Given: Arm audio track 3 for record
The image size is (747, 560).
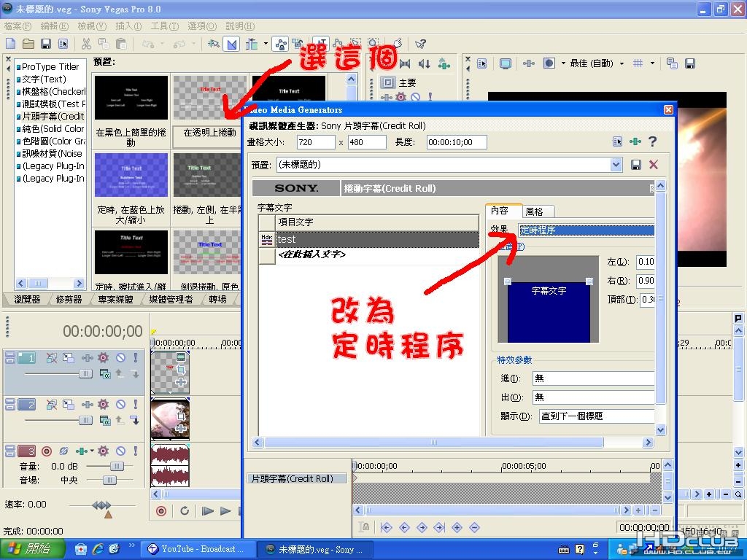Looking at the screenshot, I should (47, 451).
